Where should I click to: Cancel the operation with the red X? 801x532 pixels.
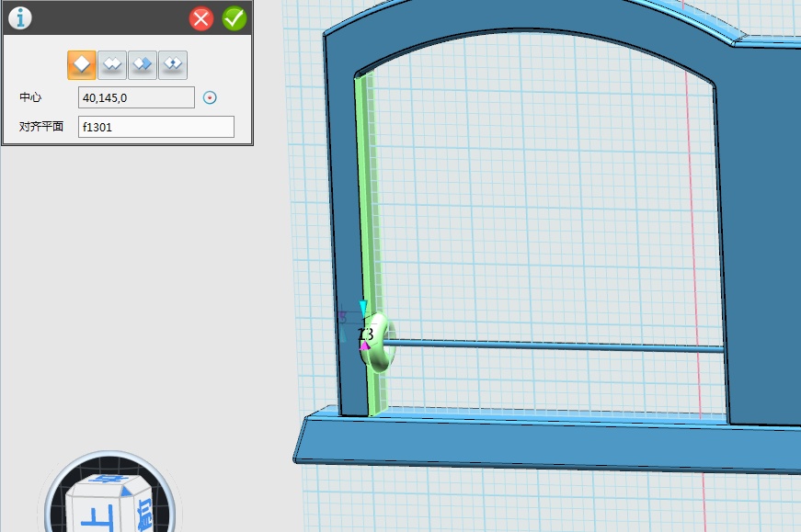[x=201, y=18]
